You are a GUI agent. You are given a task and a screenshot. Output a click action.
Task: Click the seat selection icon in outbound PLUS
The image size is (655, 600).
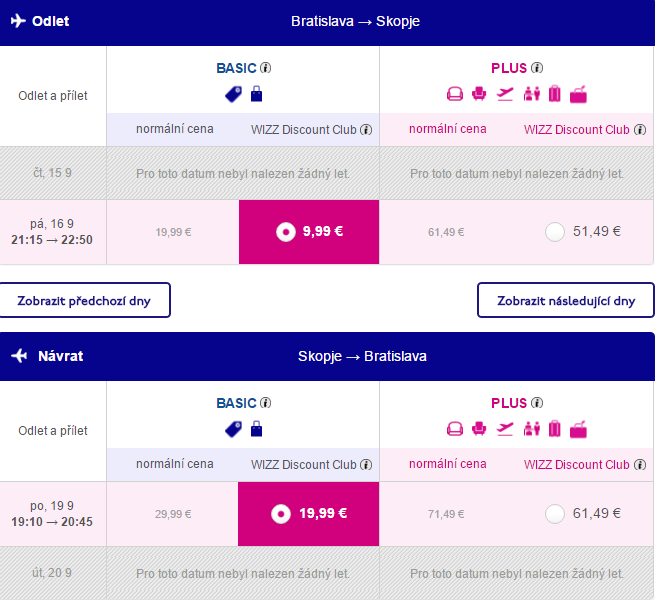coord(479,94)
